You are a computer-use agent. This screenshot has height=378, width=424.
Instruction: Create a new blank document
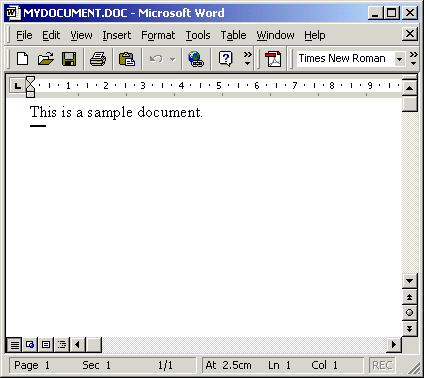22,59
